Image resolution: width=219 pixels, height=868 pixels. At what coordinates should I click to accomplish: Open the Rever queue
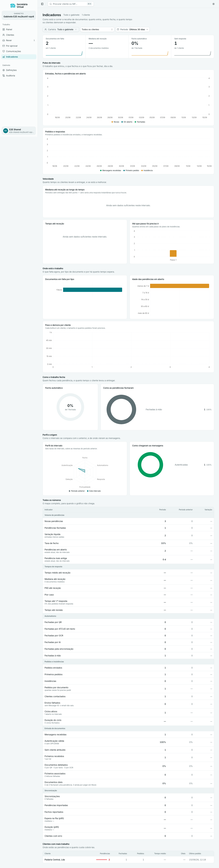tap(19, 40)
